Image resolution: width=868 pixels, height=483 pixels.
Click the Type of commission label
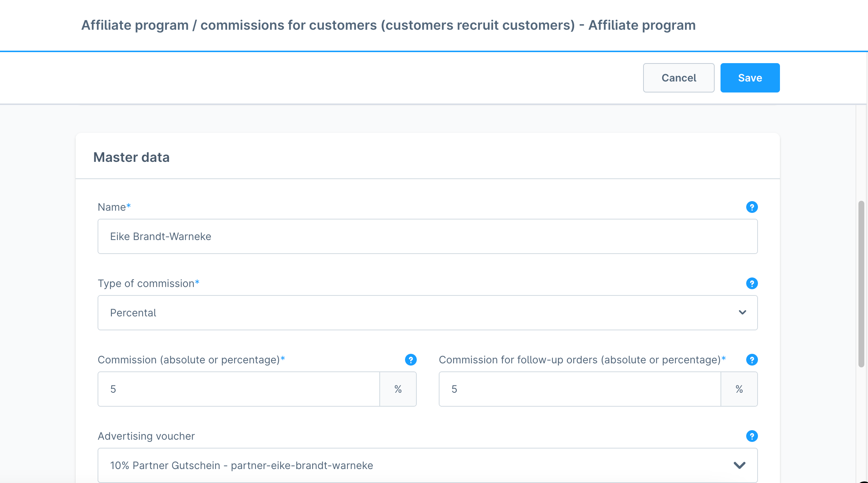tap(148, 283)
